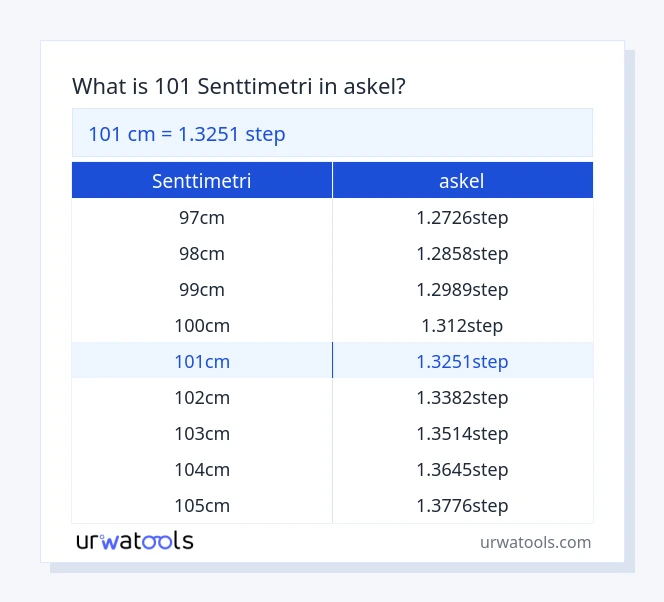Select the highlighted 1.3251step cell
Image resolution: width=664 pixels, height=602 pixels.
462,361
